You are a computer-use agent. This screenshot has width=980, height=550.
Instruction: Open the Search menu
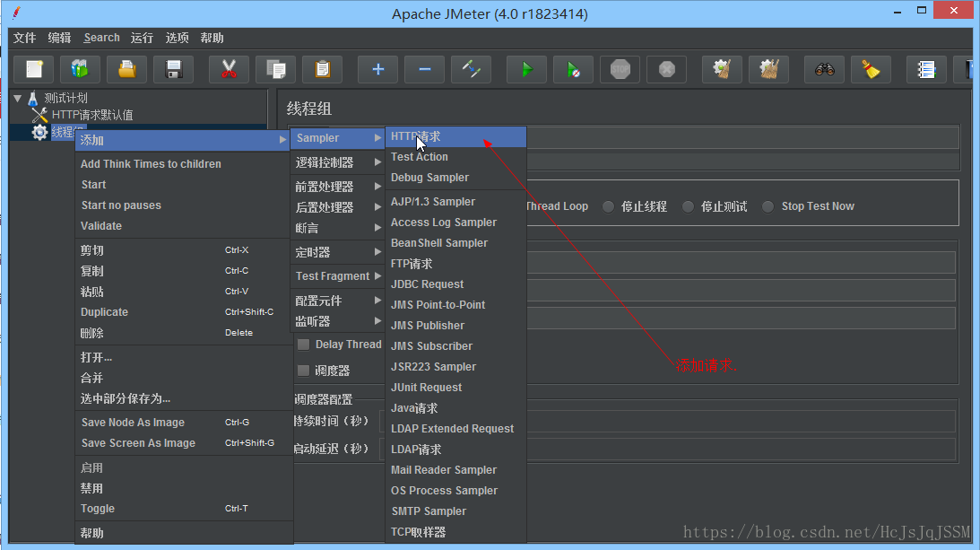click(101, 39)
